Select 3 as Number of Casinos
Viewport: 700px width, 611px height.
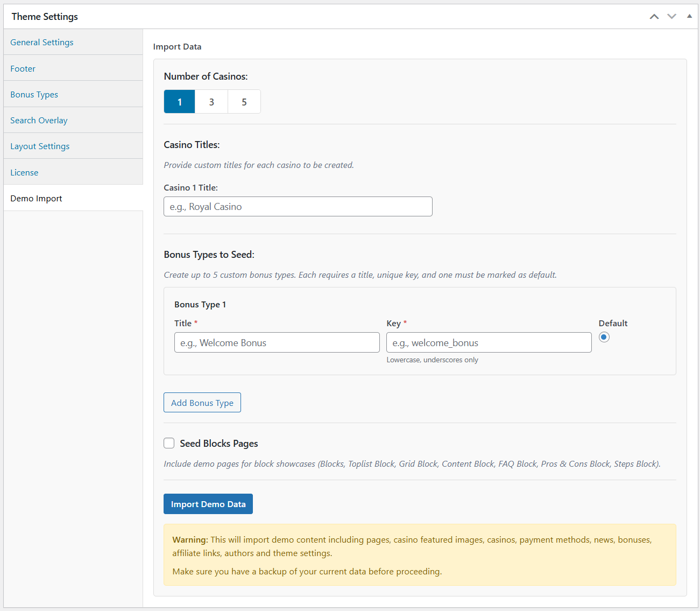tap(211, 101)
